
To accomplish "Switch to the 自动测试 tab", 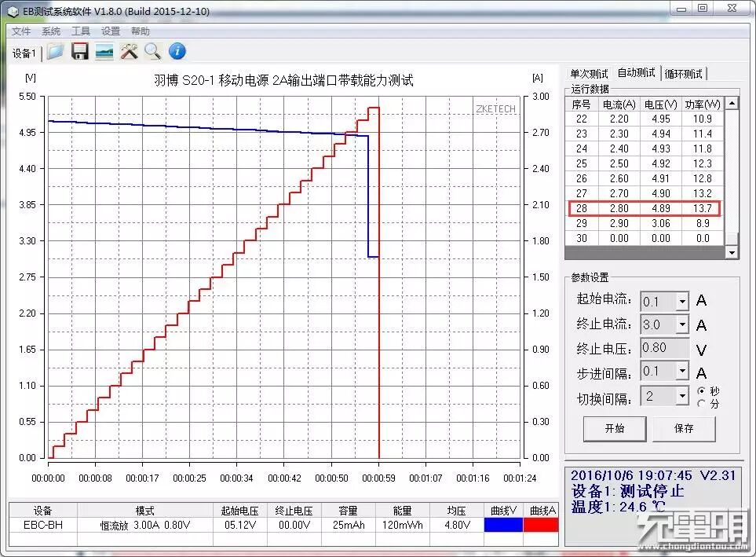I will (x=637, y=73).
